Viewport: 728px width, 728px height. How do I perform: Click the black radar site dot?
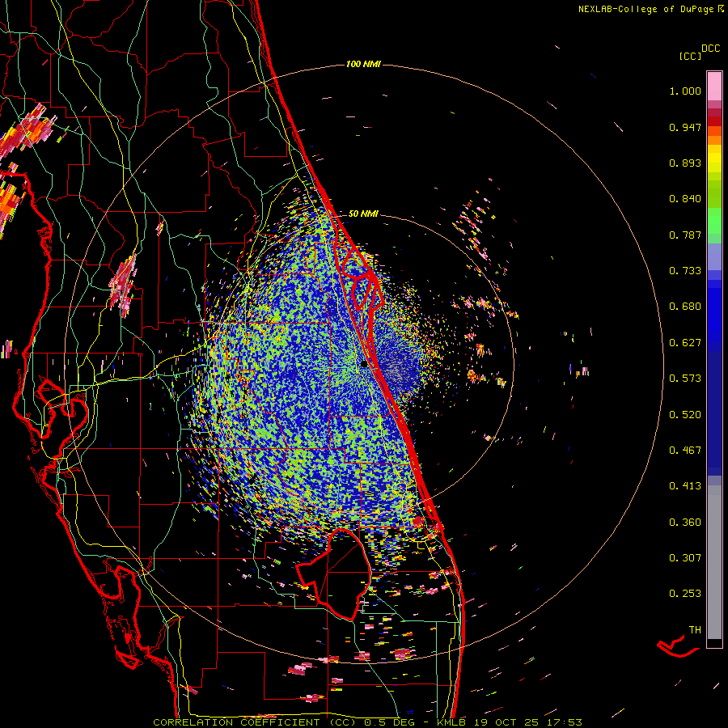coord(364,365)
